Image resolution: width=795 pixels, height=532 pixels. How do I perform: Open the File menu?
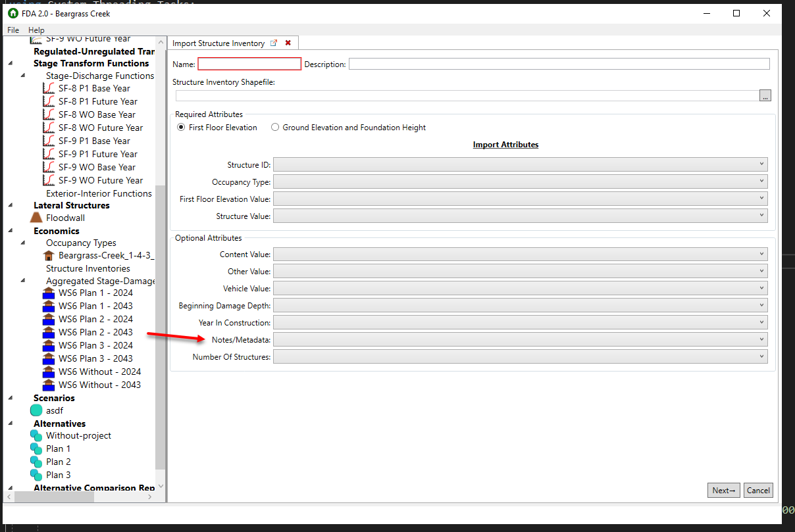point(13,30)
